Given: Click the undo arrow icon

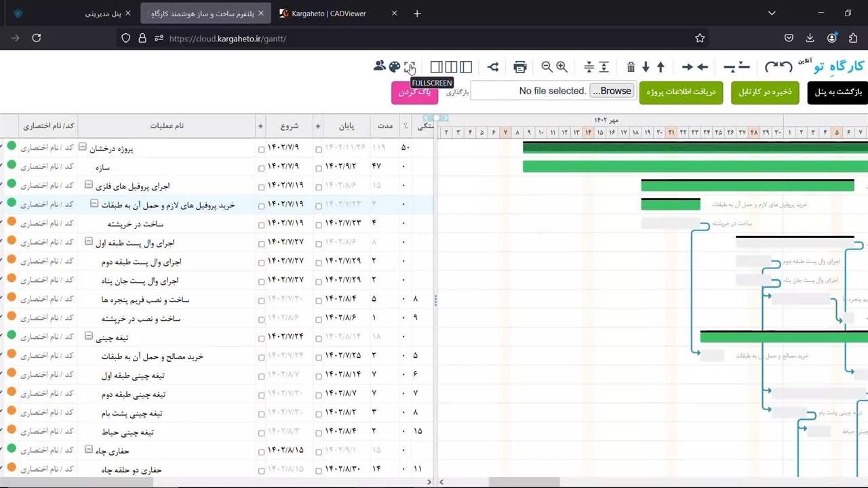Looking at the screenshot, I should coord(786,66).
